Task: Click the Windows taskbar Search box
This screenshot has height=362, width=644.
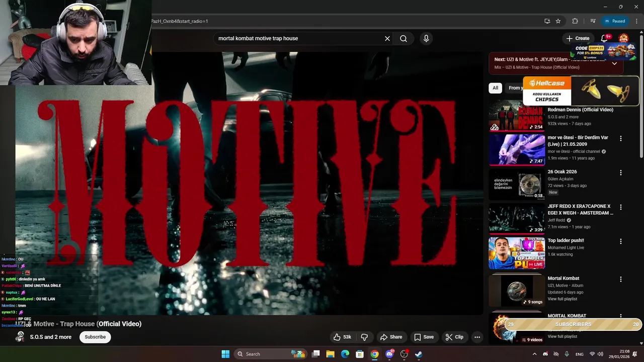Action: click(272, 354)
